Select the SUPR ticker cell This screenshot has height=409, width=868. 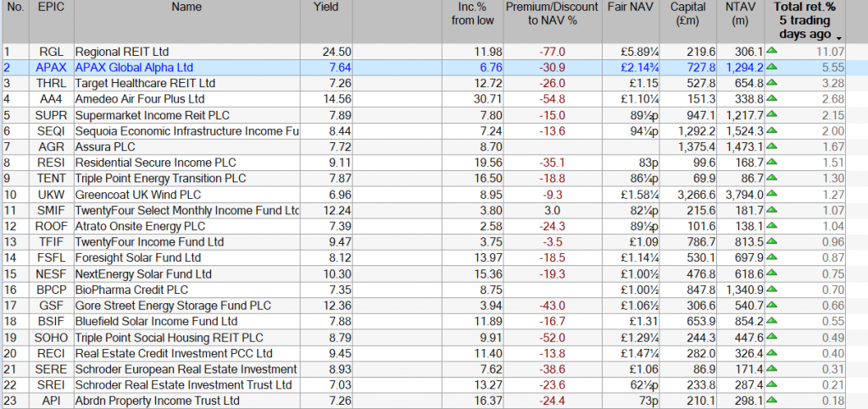pos(50,115)
